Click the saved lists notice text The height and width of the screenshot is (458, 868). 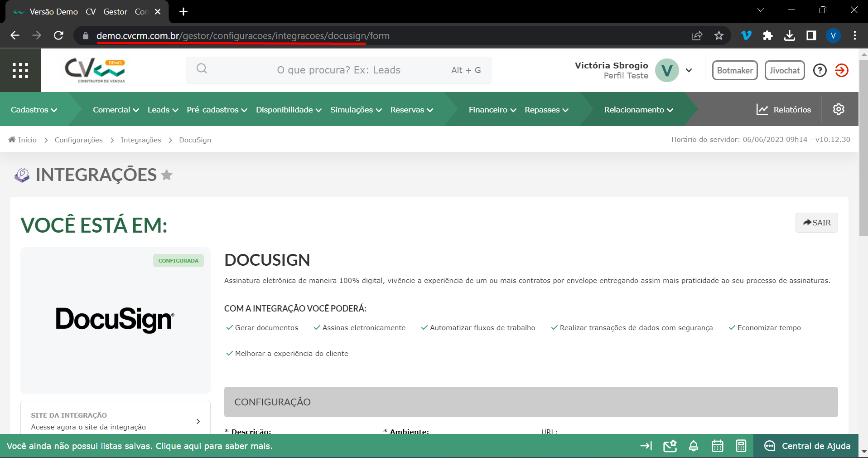140,446
